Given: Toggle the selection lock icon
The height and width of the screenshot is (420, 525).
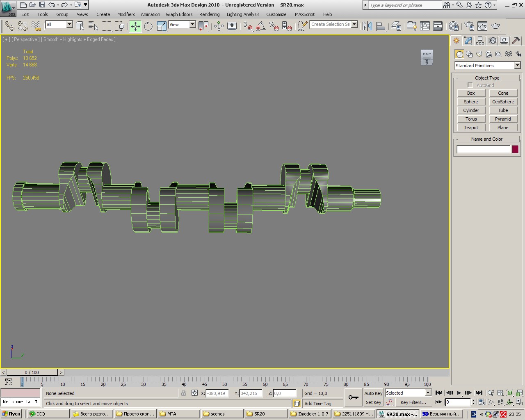Looking at the screenshot, I should (x=183, y=393).
